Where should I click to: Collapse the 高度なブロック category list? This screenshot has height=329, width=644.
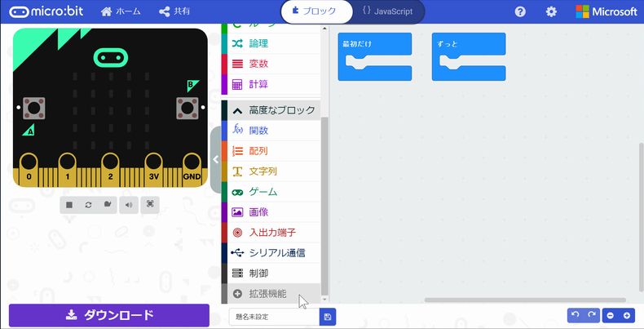pos(271,109)
